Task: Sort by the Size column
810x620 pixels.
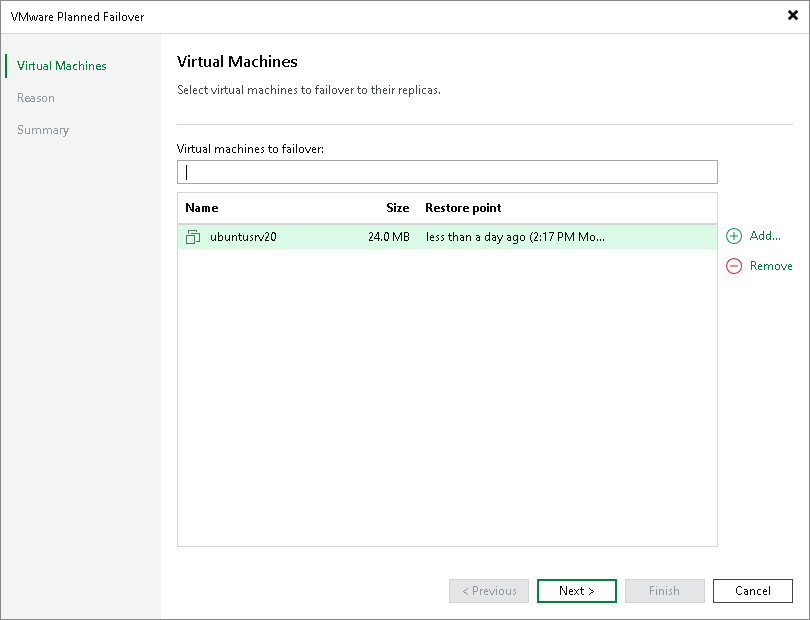Action: (x=397, y=207)
